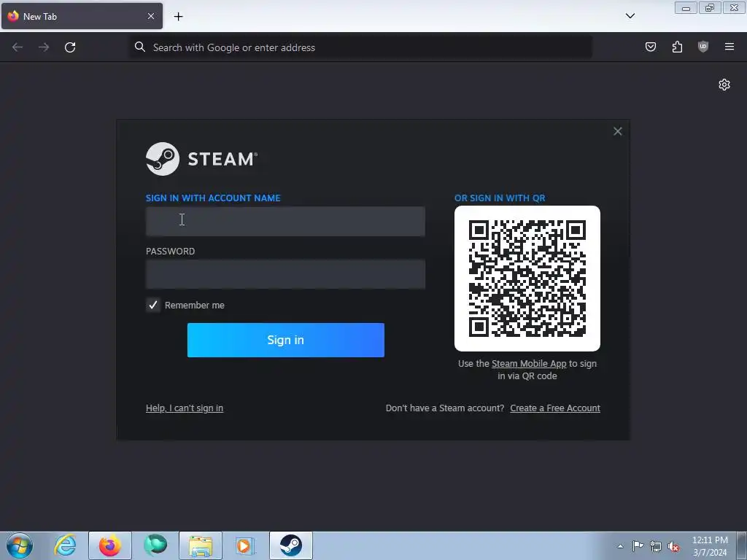Open a new tab with plus button
Viewport: 747px width, 560px height.
178,17
